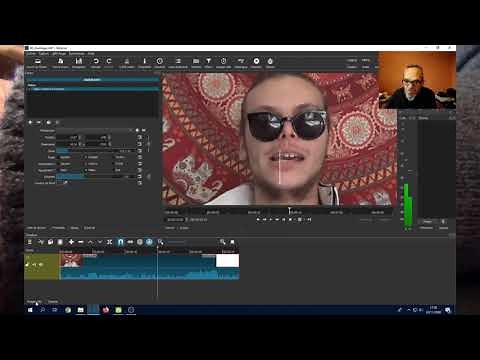Viewport: 480px width, 360px height.
Task: Click the timeline playhead marker
Action: point(157,248)
